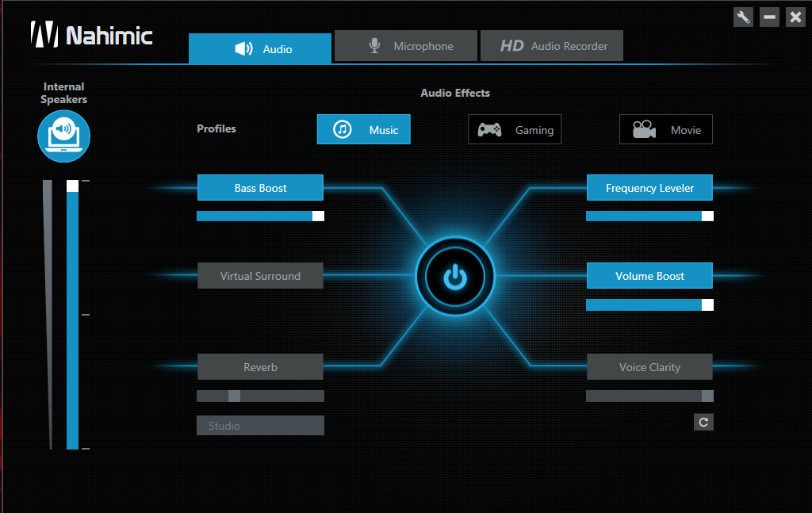Click the reset arrow icon below Voice Clarity
This screenshot has height=513, width=812.
coord(703,422)
